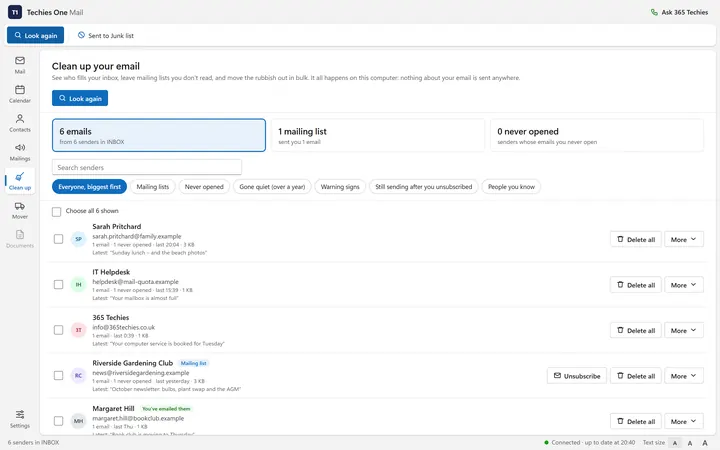Image resolution: width=720 pixels, height=450 pixels.
Task: Click info@365techies.co.uk address
Action: tap(124, 327)
